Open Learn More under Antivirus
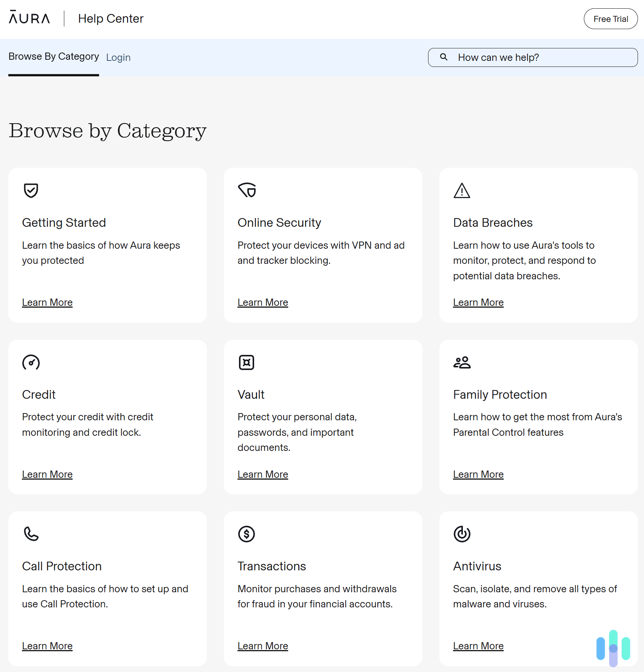Viewport: 644px width, 672px height. point(478,646)
